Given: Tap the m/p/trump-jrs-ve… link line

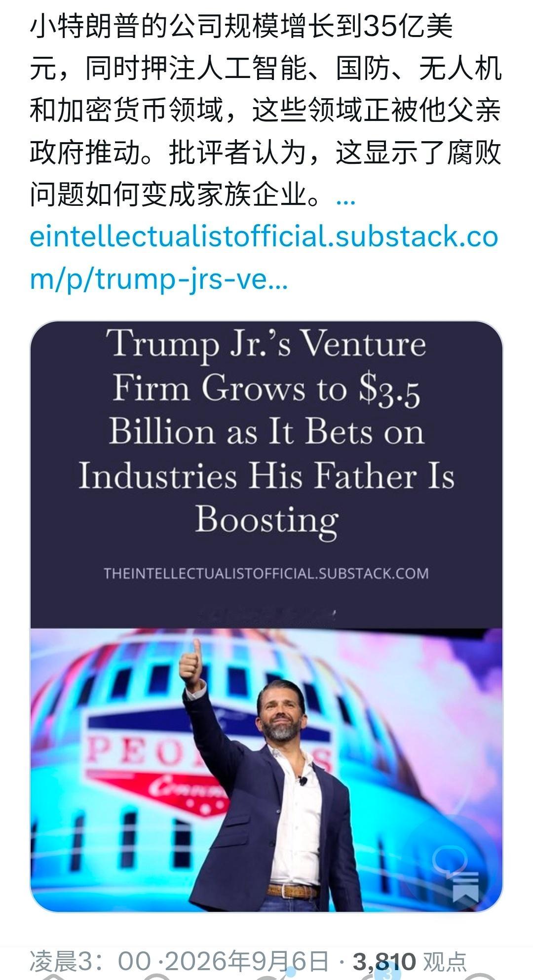Looking at the screenshot, I should coord(159,278).
